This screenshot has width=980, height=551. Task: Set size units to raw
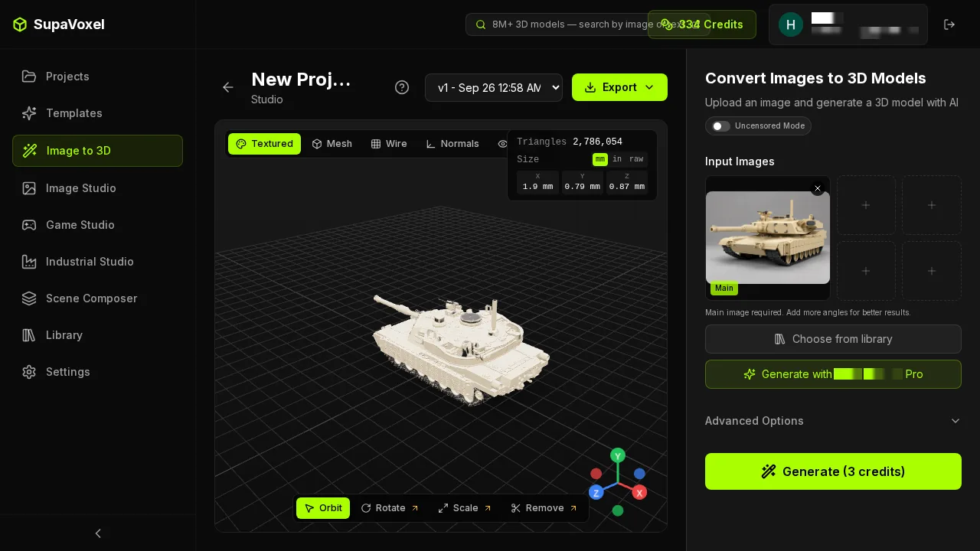click(x=637, y=159)
